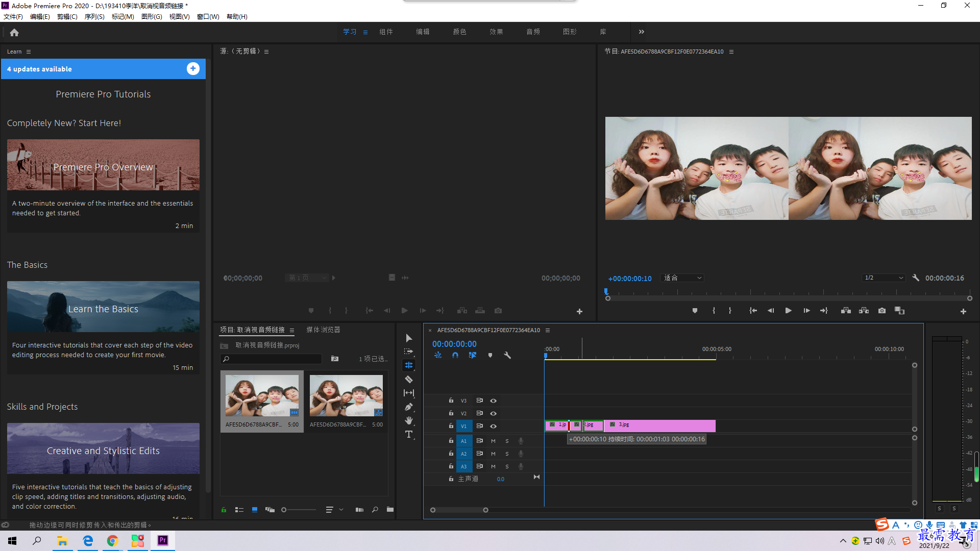Open project panel menu

(x=292, y=330)
